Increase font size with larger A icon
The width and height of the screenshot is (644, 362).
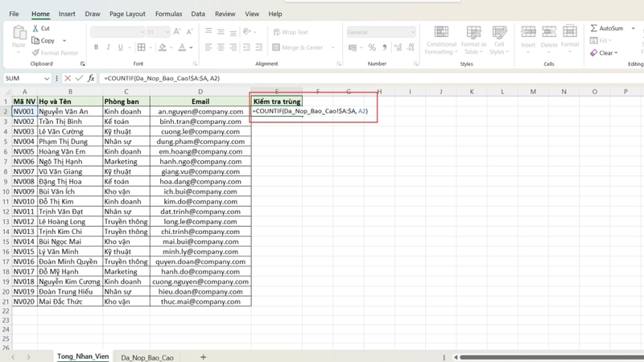[x=177, y=31]
